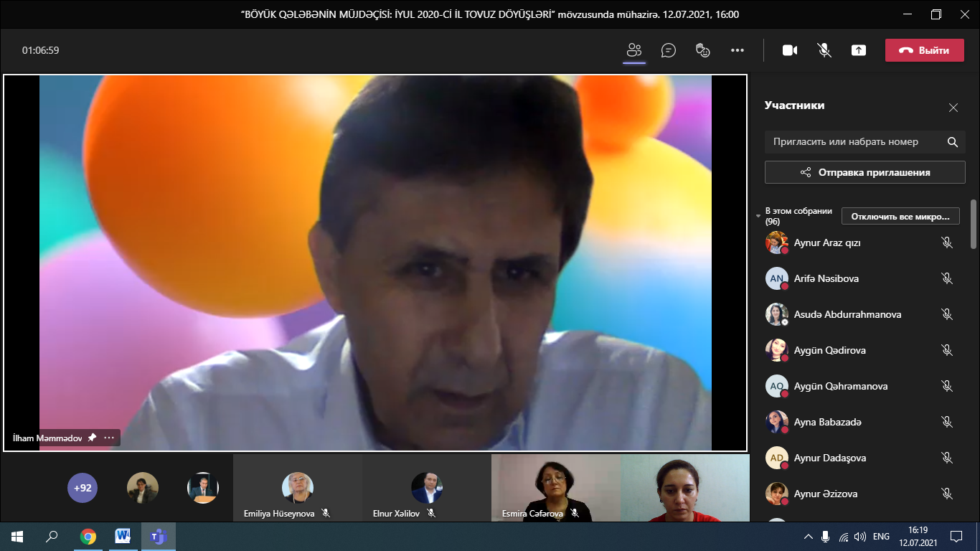Click the search icon in invite field
Viewport: 980px width, 551px height.
click(x=953, y=142)
